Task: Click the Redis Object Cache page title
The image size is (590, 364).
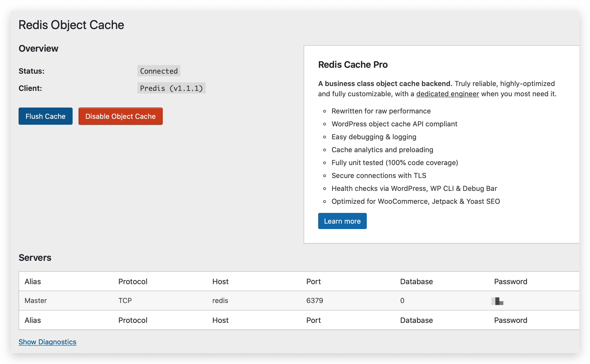Action: coord(71,25)
